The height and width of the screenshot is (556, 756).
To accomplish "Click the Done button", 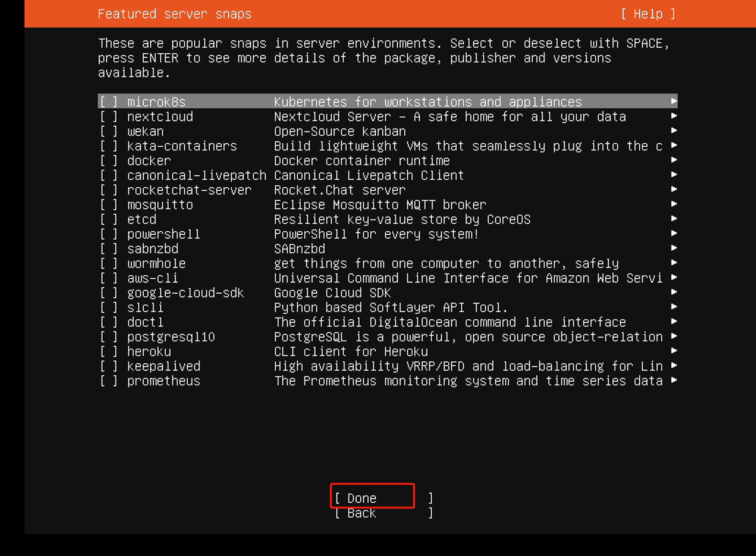I will click(x=384, y=499).
